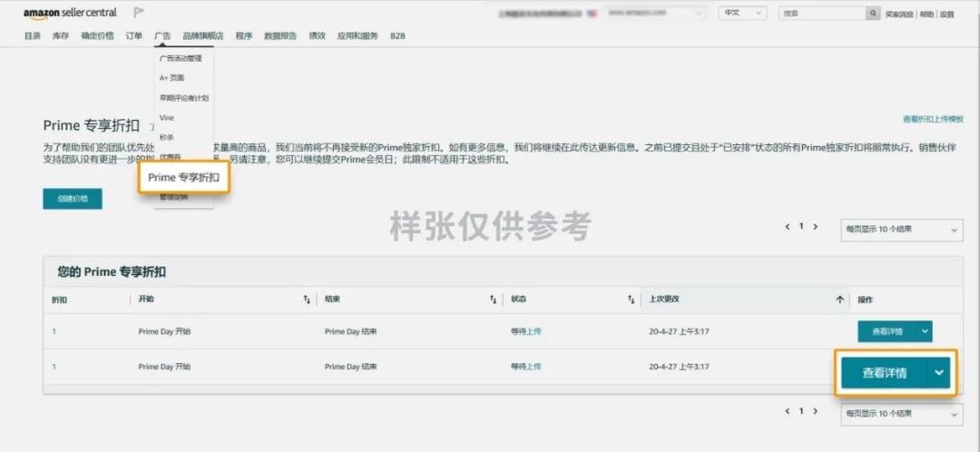Image resolution: width=980 pixels, height=452 pixels.
Task: Click the flag icon beside Seller Central logo
Action: [x=139, y=13]
